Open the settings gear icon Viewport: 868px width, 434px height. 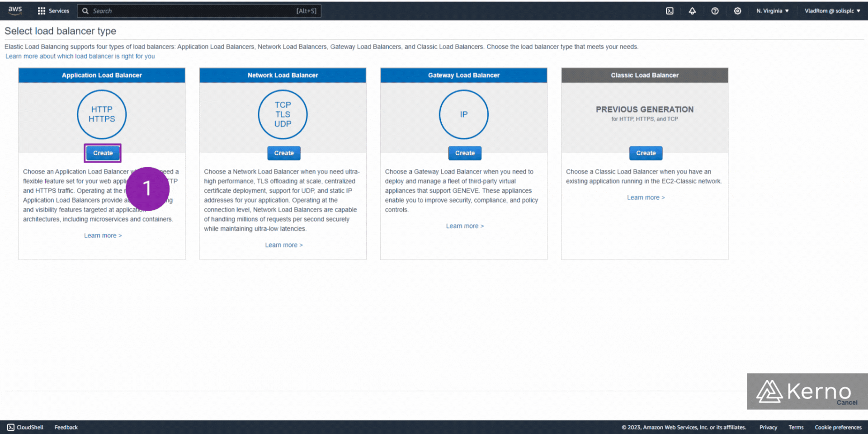pos(737,11)
